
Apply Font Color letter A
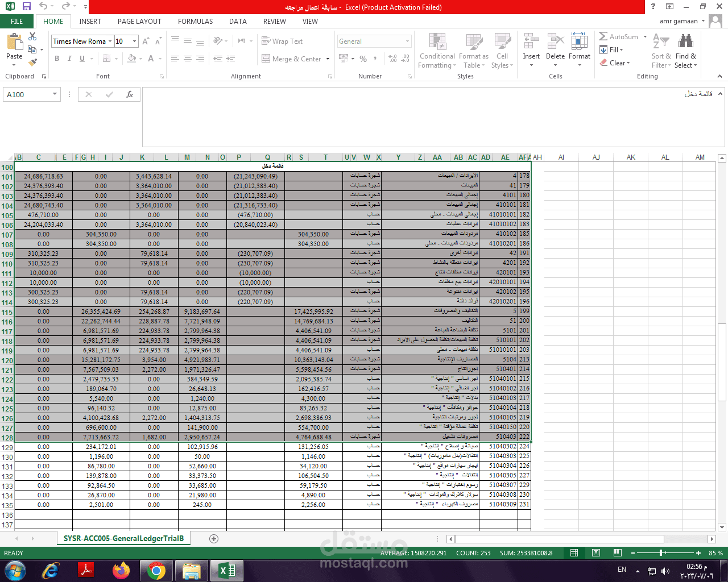pyautogui.click(x=151, y=59)
